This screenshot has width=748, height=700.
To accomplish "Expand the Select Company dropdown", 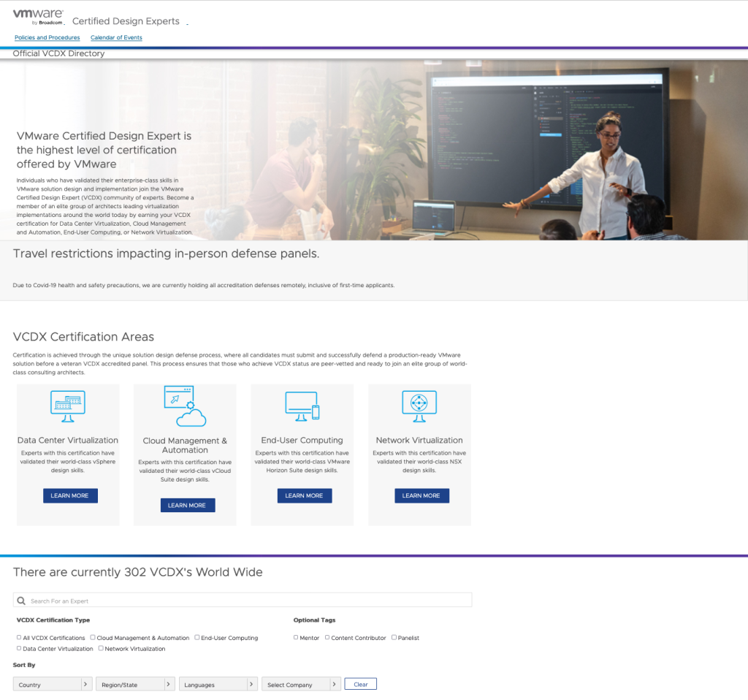I will [301, 685].
